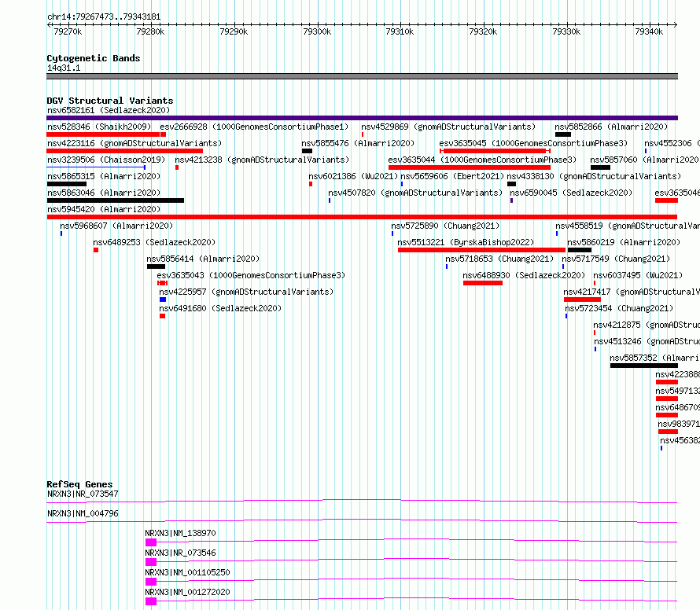
Task: Select NRXN3|NM_138970 transcript label
Action: tap(180, 533)
